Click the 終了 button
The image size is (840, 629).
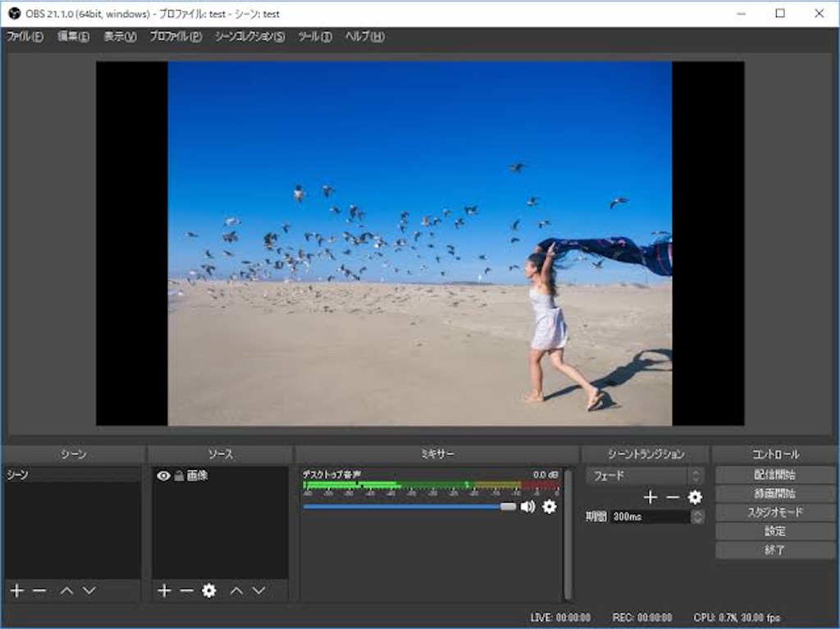pos(774,549)
